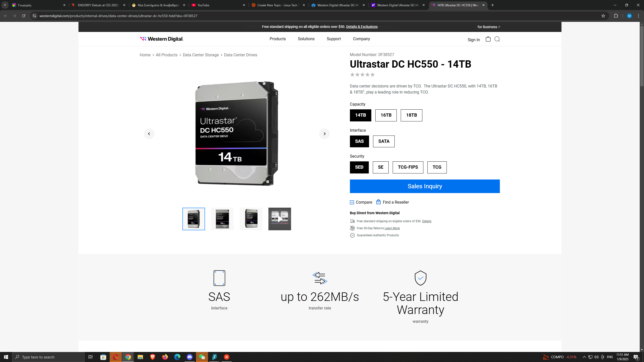This screenshot has height=362, width=644.
Task: Click Learn More about returns
Action: (x=392, y=228)
